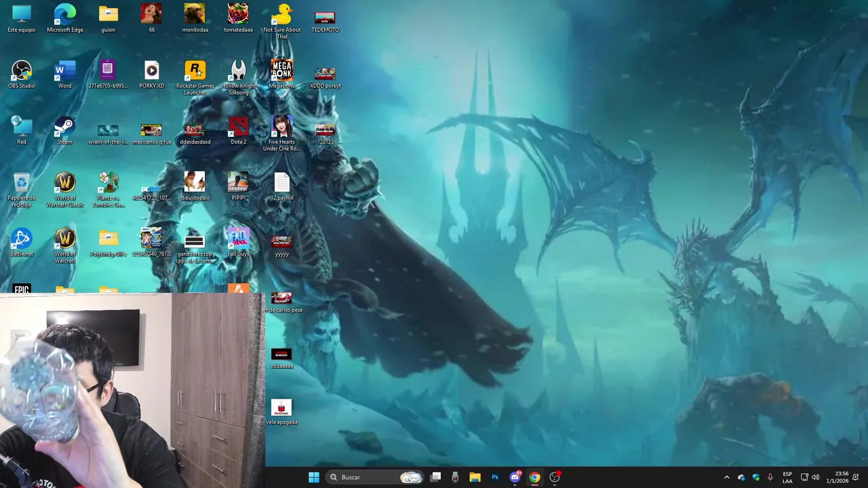Select the tomatedaaa image file
Screen dimensions: 868x488
pyautogui.click(x=238, y=19)
